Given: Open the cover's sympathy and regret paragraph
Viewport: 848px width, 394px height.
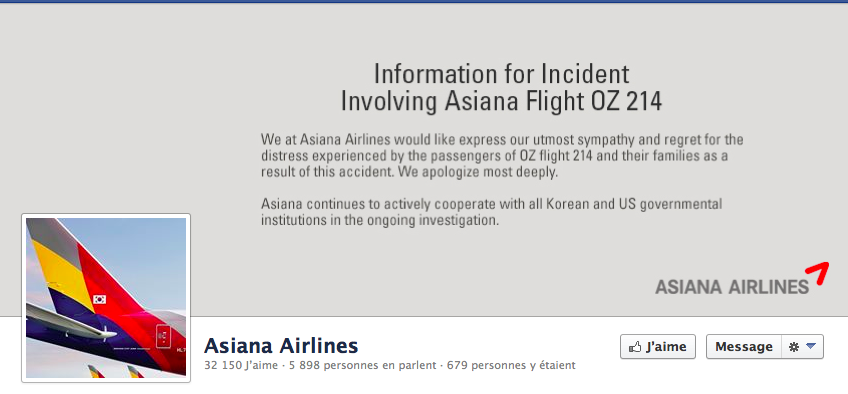Looking at the screenshot, I should coord(502,156).
